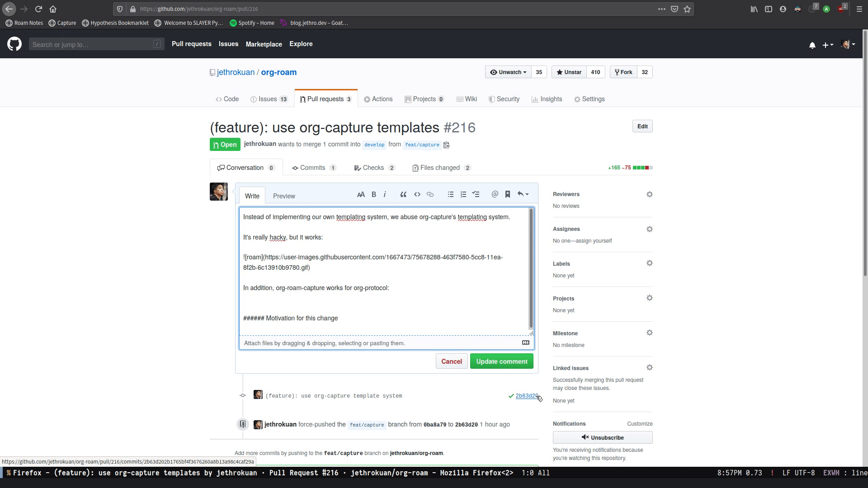Click the inline code formatting icon
This screenshot has height=488, width=868.
(x=417, y=194)
